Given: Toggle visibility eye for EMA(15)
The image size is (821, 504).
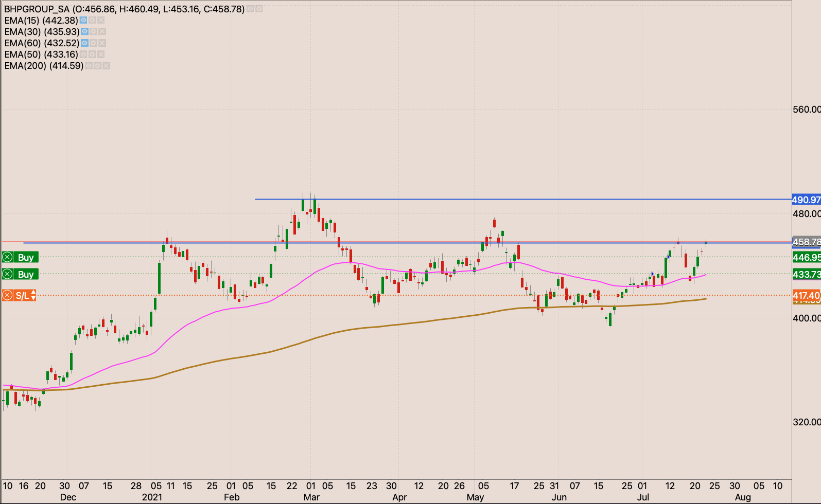Looking at the screenshot, I should tap(83, 21).
